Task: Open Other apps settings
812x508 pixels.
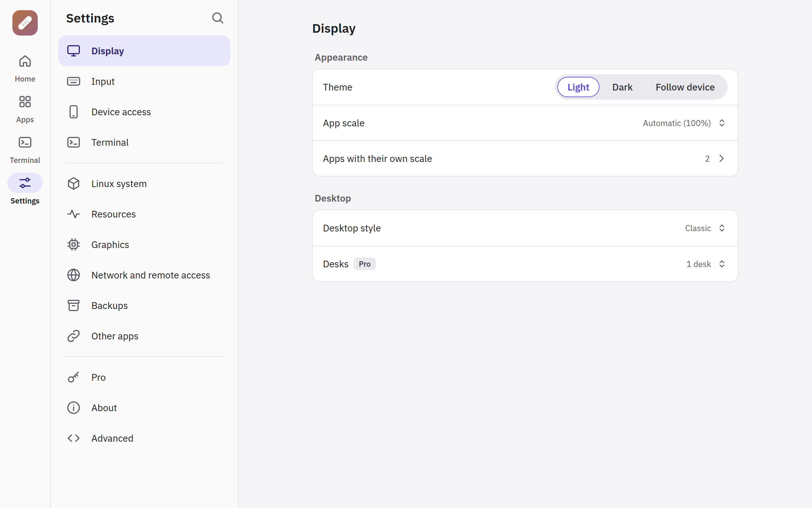Action: pos(144,336)
